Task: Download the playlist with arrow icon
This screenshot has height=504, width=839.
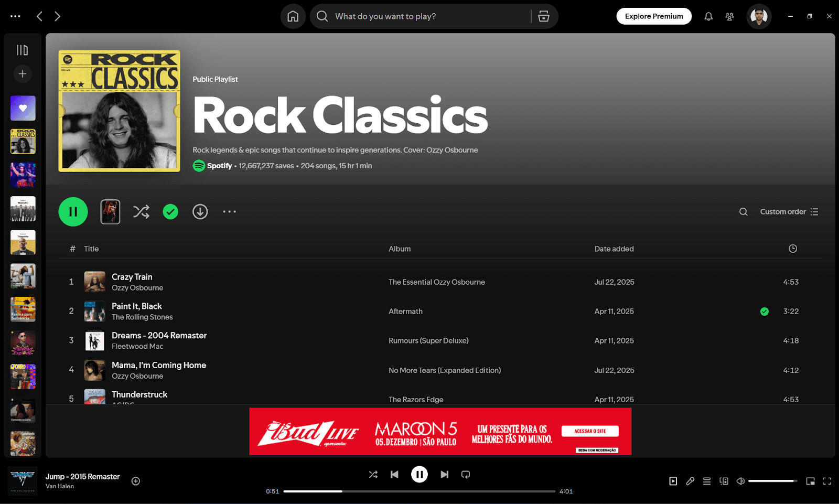Action: [200, 212]
